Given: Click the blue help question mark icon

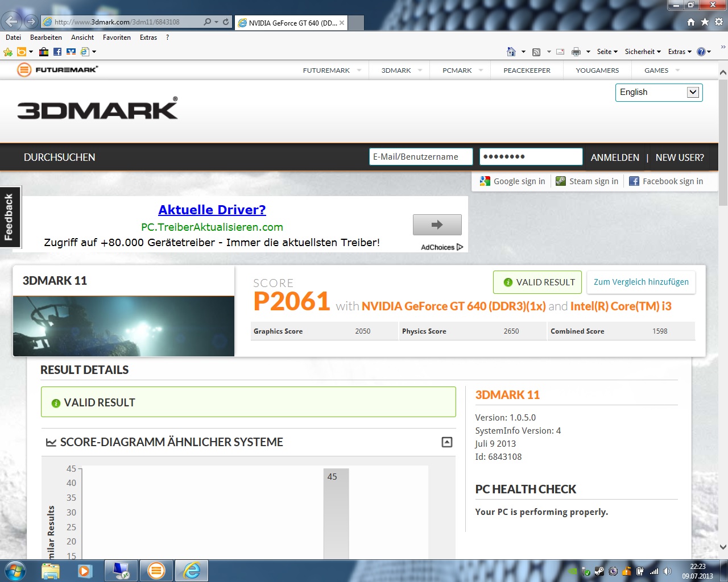Looking at the screenshot, I should [x=701, y=52].
